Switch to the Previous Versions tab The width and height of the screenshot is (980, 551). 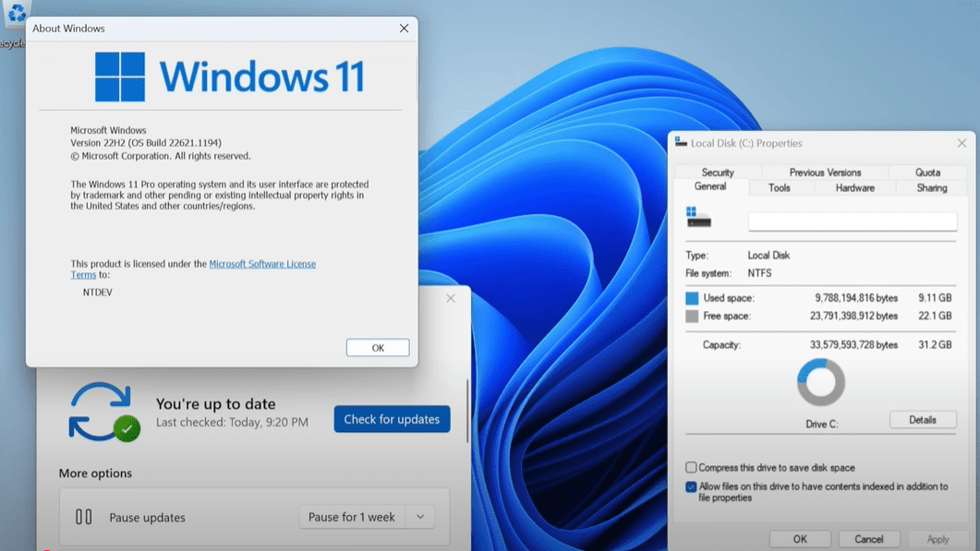tap(825, 172)
